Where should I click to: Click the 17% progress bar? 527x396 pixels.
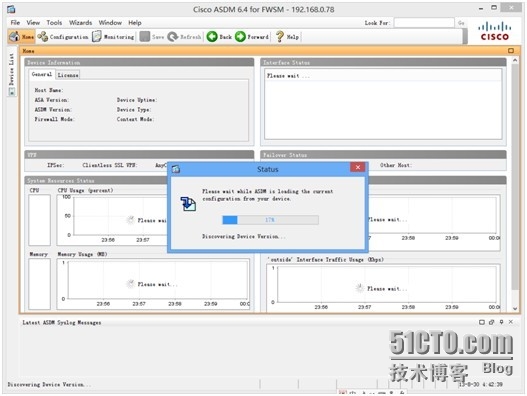[270, 220]
